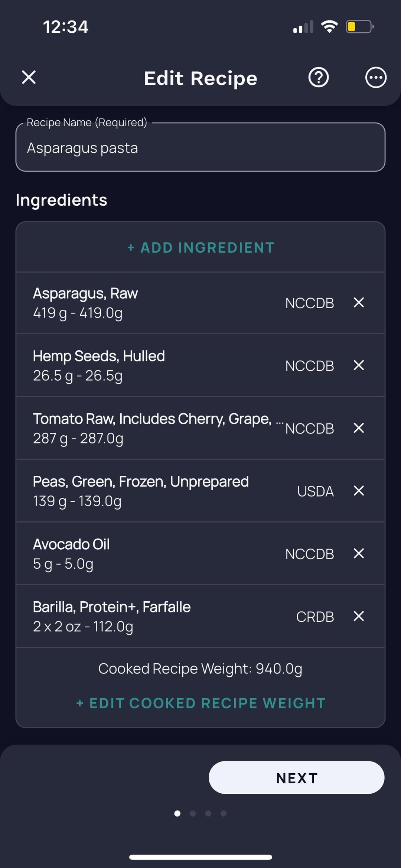401x868 pixels.
Task: Open the help question mark icon
Action: coord(318,78)
